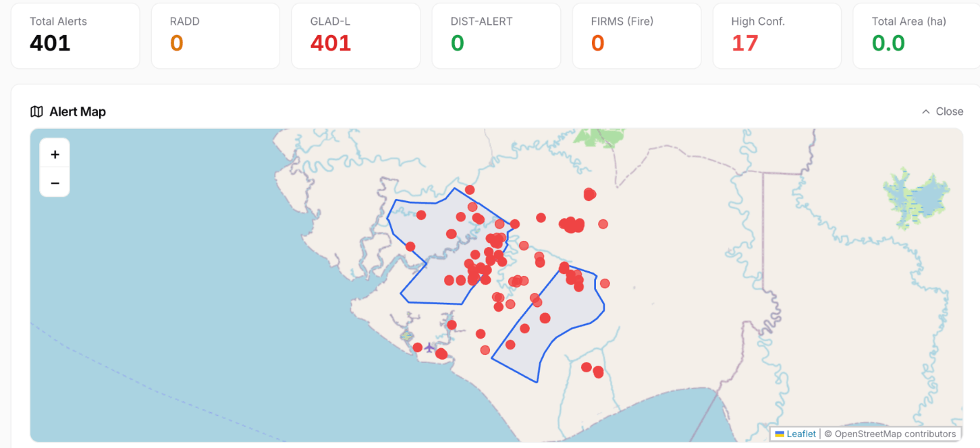Click the Total Alerts number 401
The image size is (980, 448).
tap(50, 43)
